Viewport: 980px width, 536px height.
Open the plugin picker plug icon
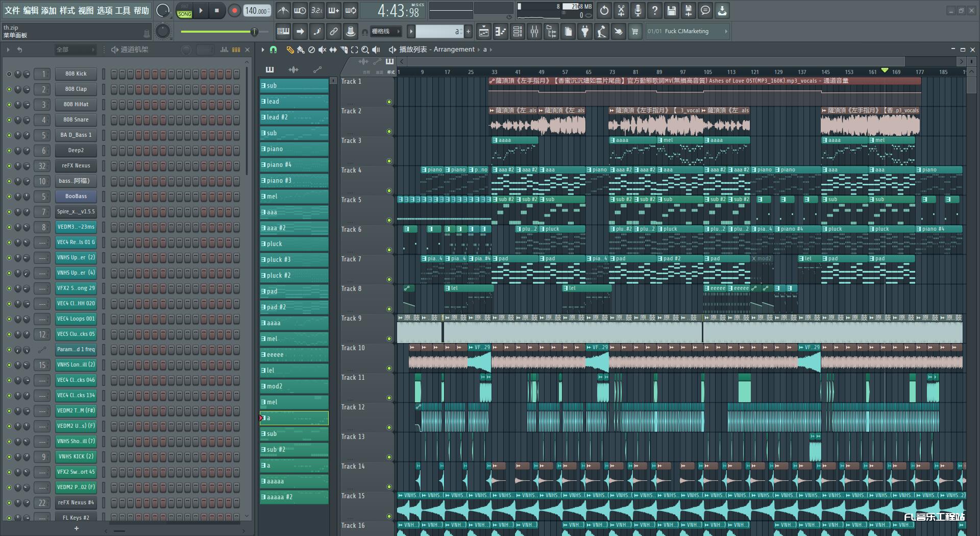point(585,32)
